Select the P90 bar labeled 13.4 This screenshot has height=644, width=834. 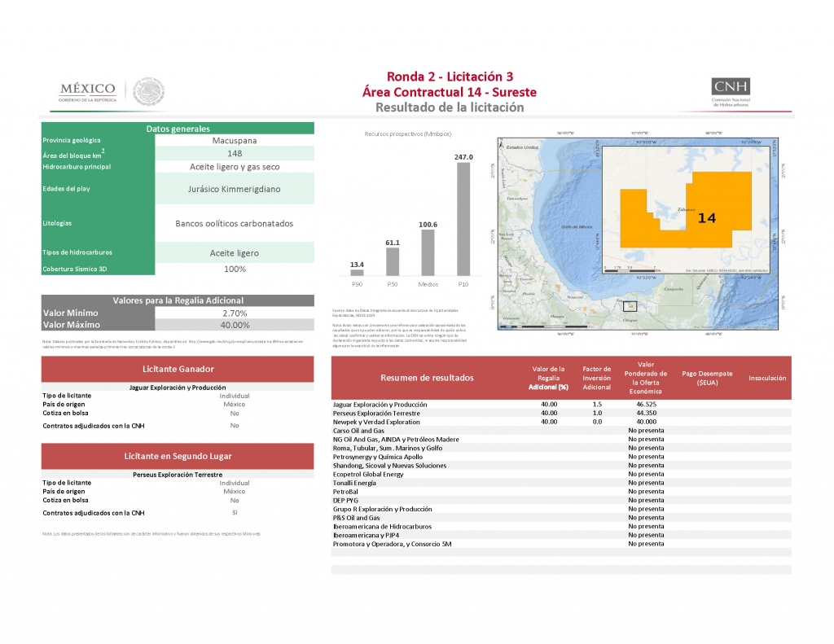click(357, 273)
